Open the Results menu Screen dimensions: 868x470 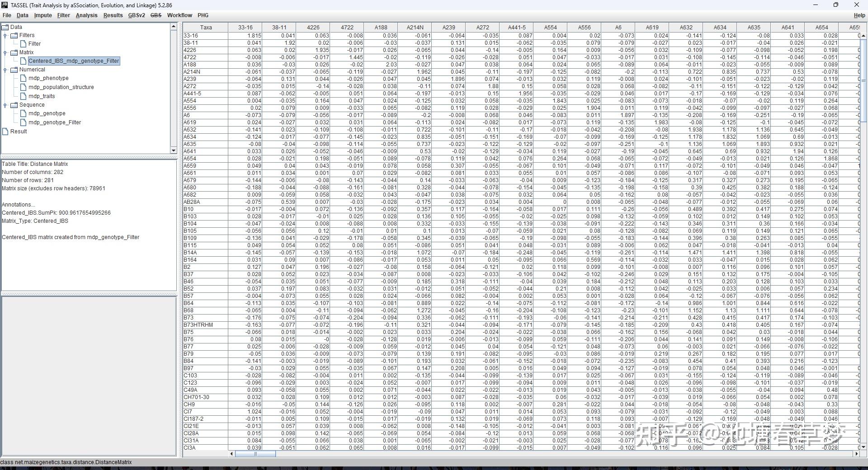[113, 15]
